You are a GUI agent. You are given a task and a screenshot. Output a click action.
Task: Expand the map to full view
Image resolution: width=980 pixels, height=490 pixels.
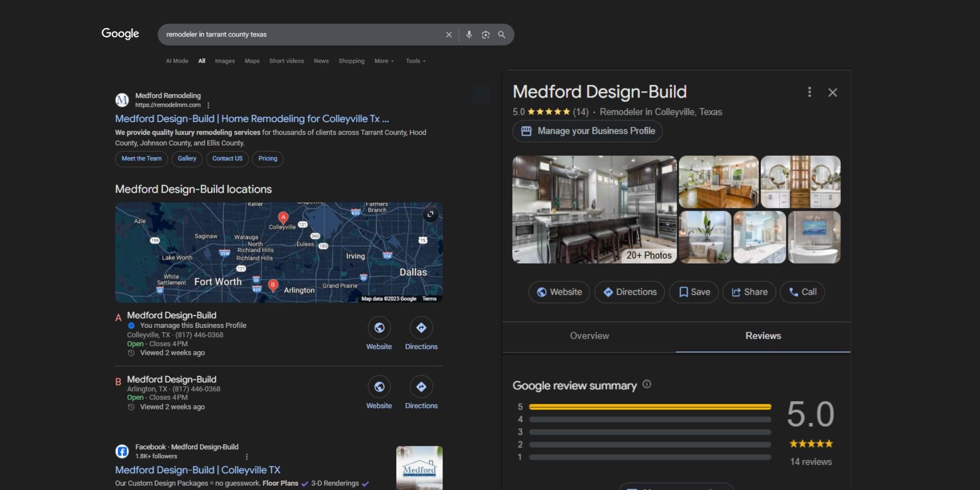(430, 214)
